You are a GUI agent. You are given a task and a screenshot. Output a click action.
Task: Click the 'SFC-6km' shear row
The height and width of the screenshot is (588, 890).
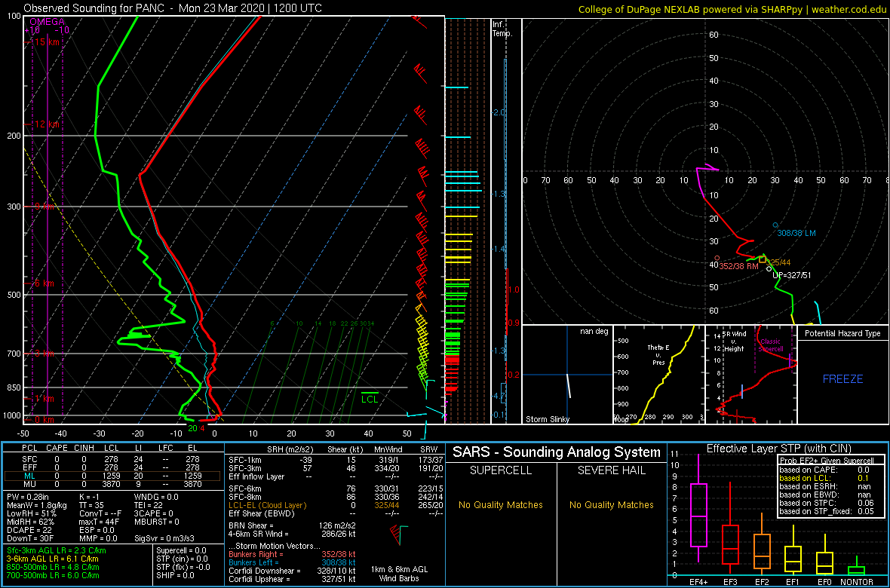click(x=334, y=488)
